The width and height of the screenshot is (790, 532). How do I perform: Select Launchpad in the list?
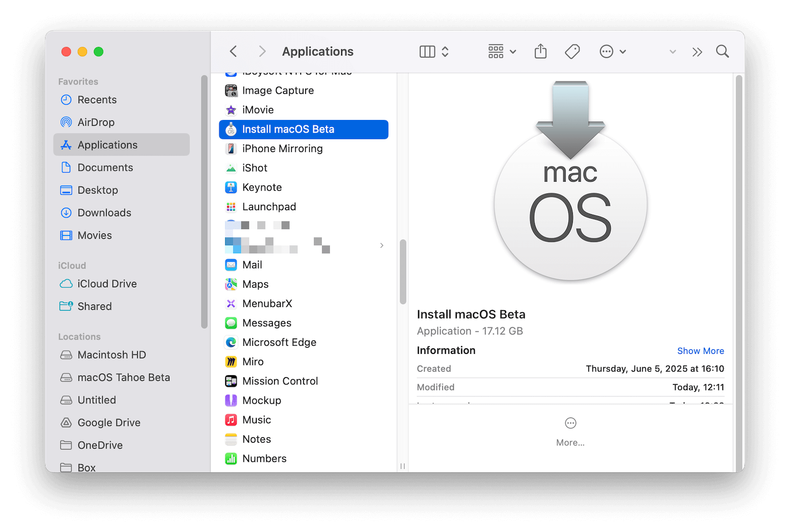point(304,207)
